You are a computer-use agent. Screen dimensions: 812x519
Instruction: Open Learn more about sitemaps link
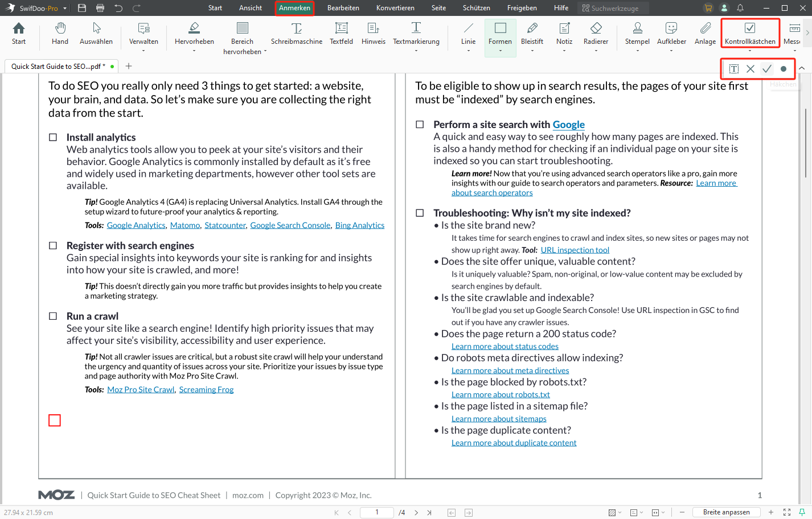click(499, 419)
